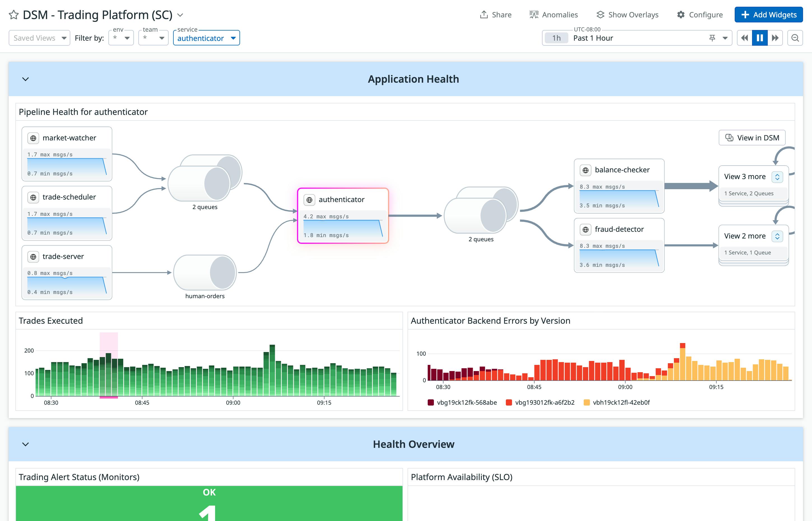
Task: Open the Anomalies panel
Action: [553, 15]
